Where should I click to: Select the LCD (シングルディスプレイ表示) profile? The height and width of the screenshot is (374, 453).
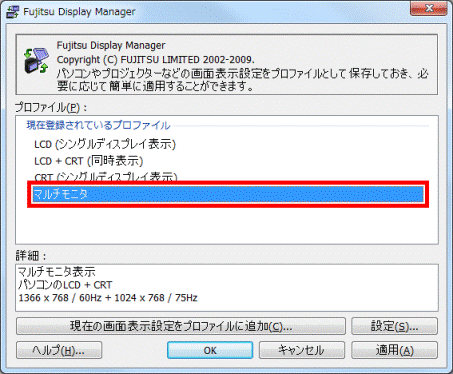105,144
